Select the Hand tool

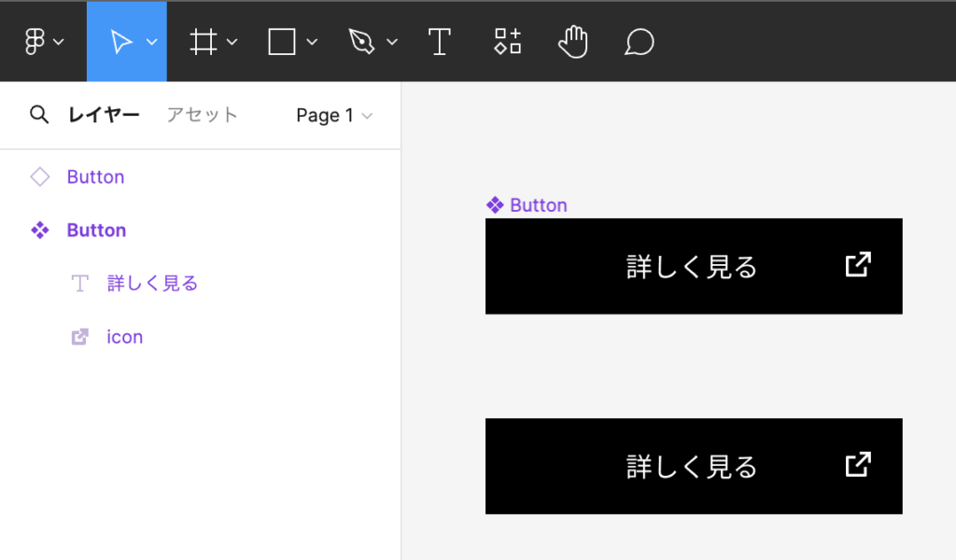[x=573, y=42]
